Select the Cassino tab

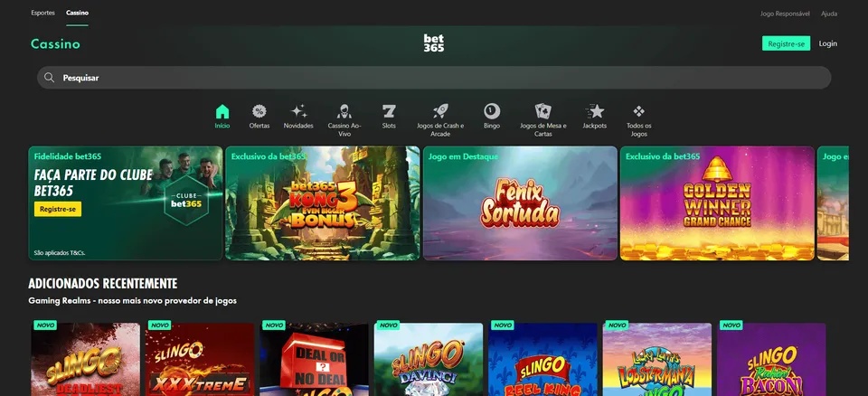77,13
